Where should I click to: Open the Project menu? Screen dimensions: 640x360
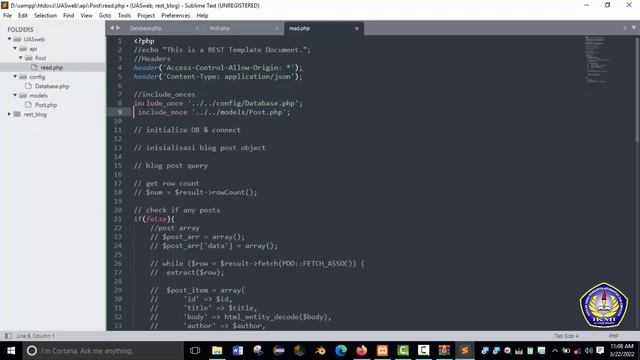point(146,16)
